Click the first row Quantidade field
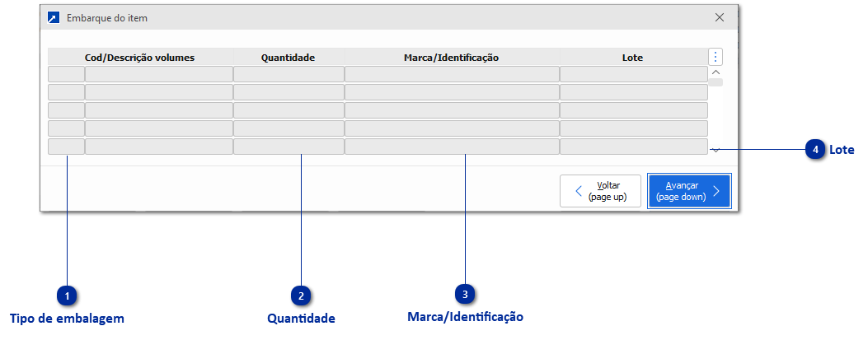 coord(289,74)
